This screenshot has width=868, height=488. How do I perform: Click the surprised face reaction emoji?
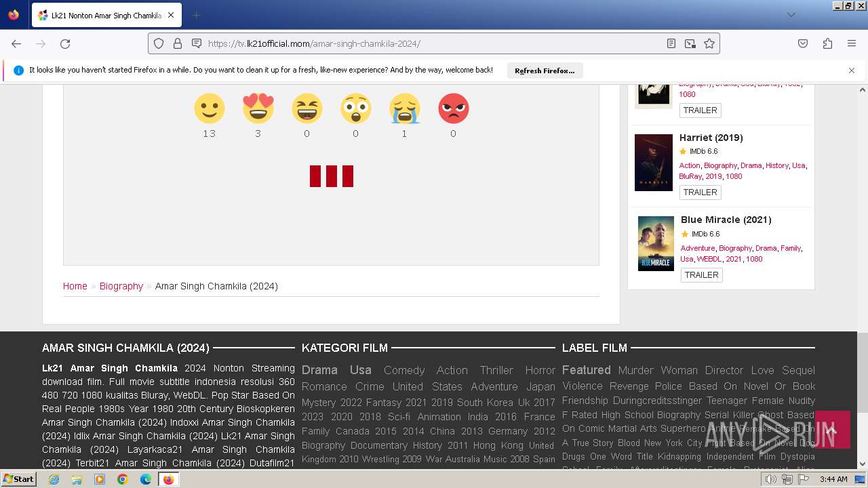[x=355, y=108]
